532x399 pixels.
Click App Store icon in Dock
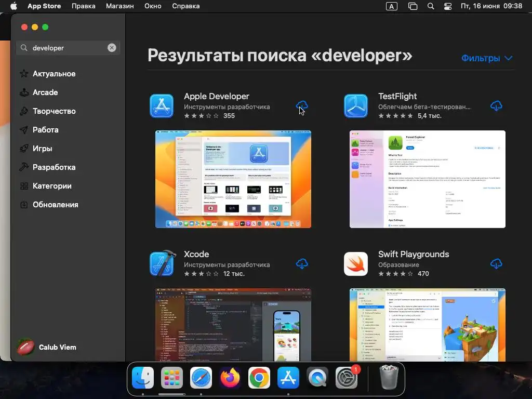[x=288, y=378]
